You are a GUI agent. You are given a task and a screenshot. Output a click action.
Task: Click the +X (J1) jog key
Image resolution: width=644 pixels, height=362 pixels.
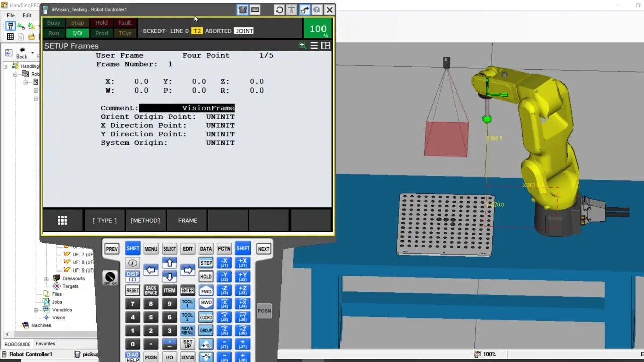[x=243, y=263]
